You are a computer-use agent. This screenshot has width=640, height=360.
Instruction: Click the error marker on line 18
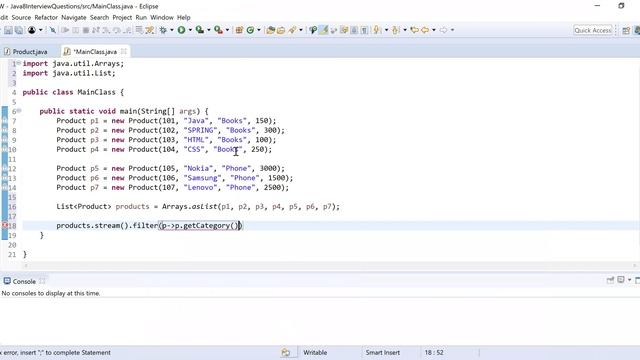click(x=4, y=225)
